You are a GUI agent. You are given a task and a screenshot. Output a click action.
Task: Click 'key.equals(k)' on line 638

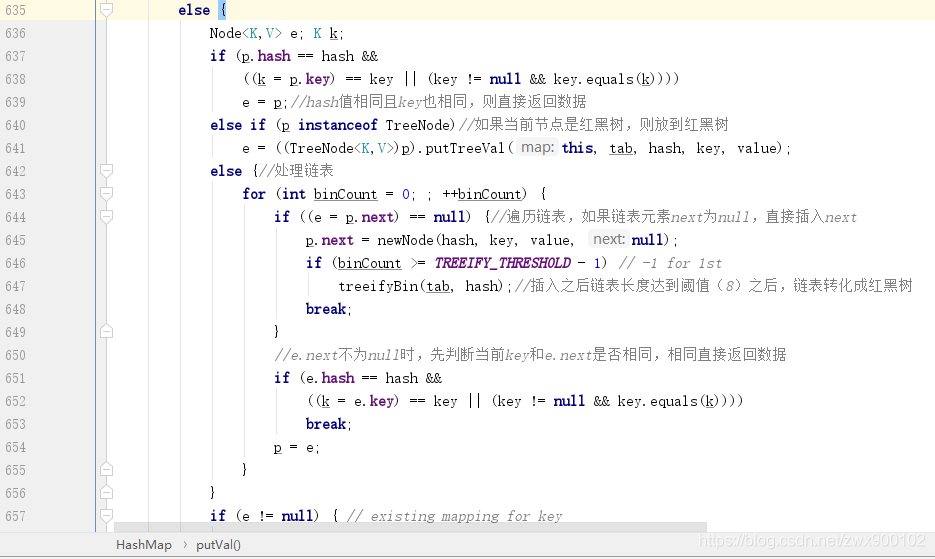(x=603, y=79)
